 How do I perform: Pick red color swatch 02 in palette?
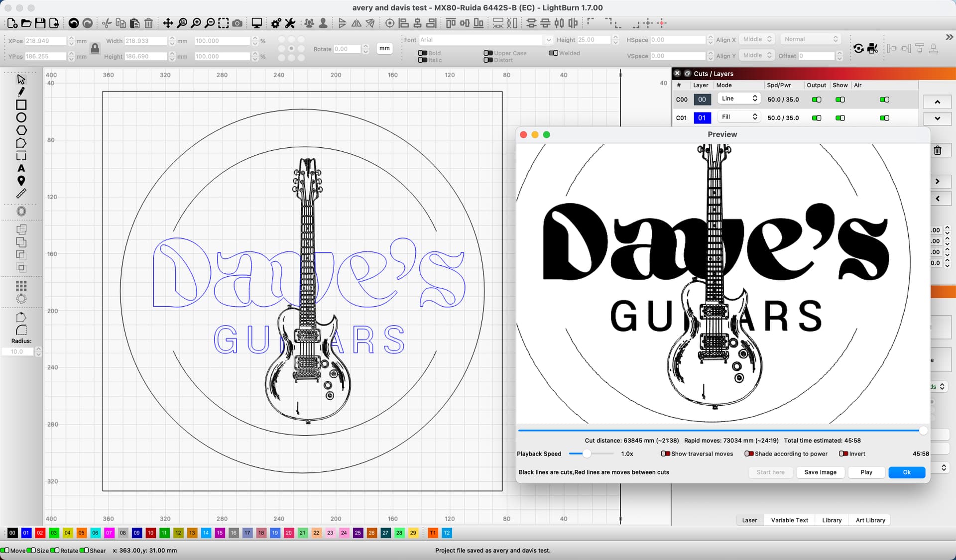[x=40, y=533]
